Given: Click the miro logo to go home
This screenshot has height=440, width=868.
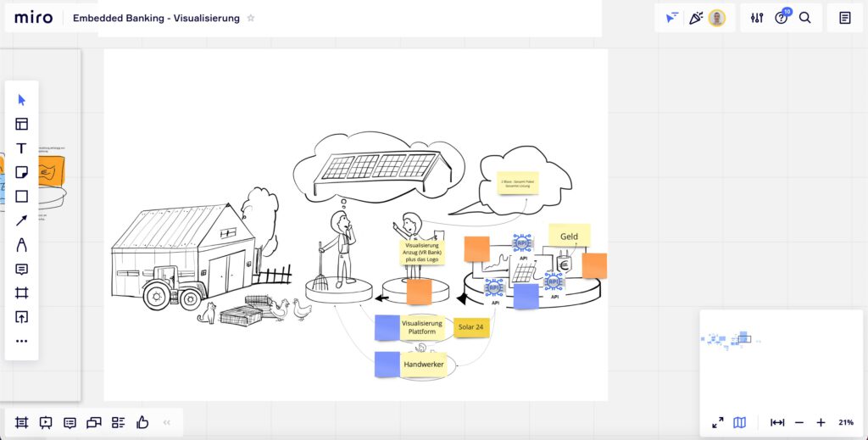Looking at the screenshot, I should tap(34, 18).
